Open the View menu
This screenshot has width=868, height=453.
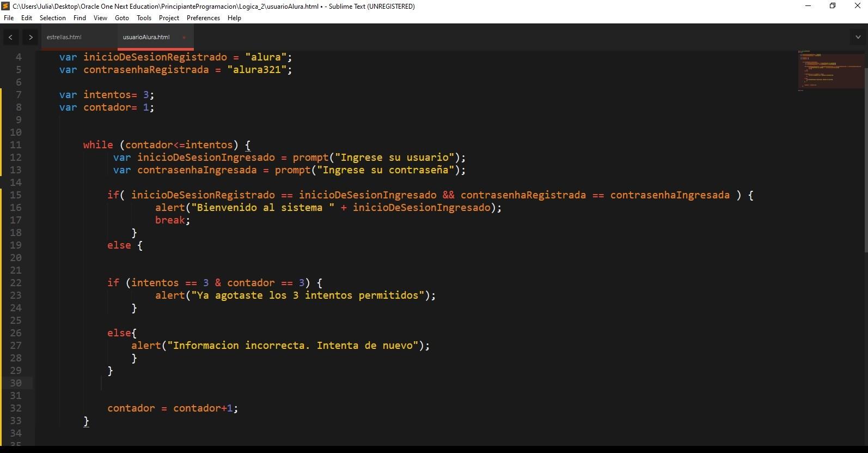coord(100,18)
